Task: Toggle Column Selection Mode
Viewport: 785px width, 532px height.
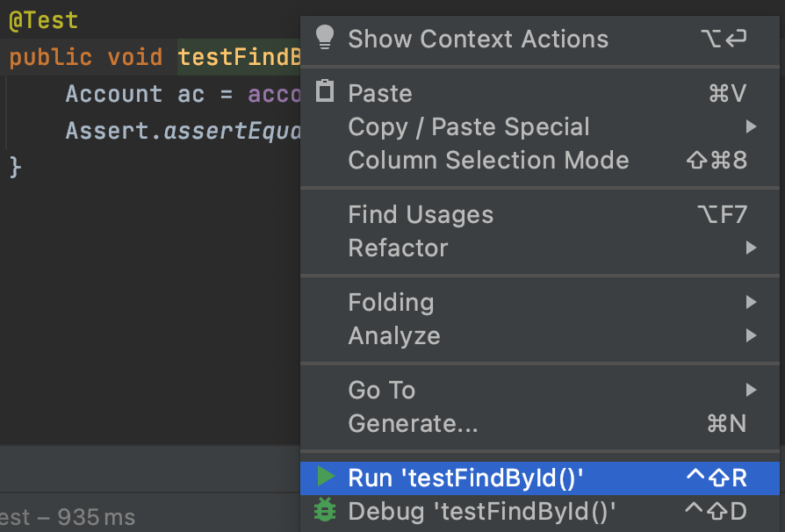Action: [x=488, y=160]
